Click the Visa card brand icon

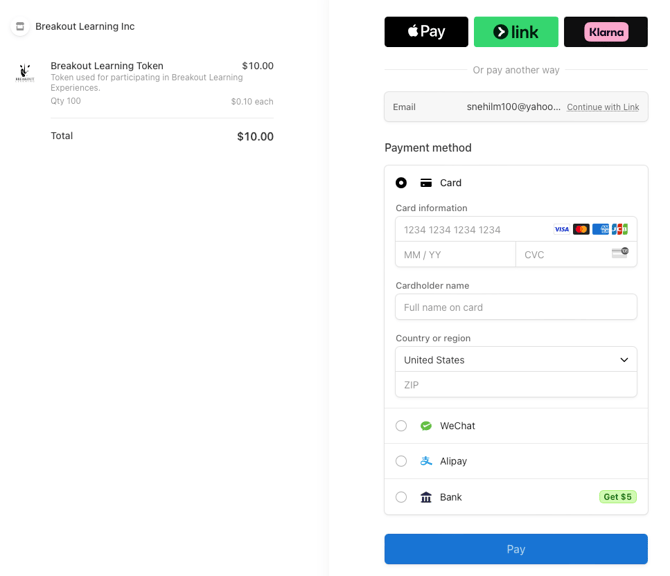[x=562, y=229]
